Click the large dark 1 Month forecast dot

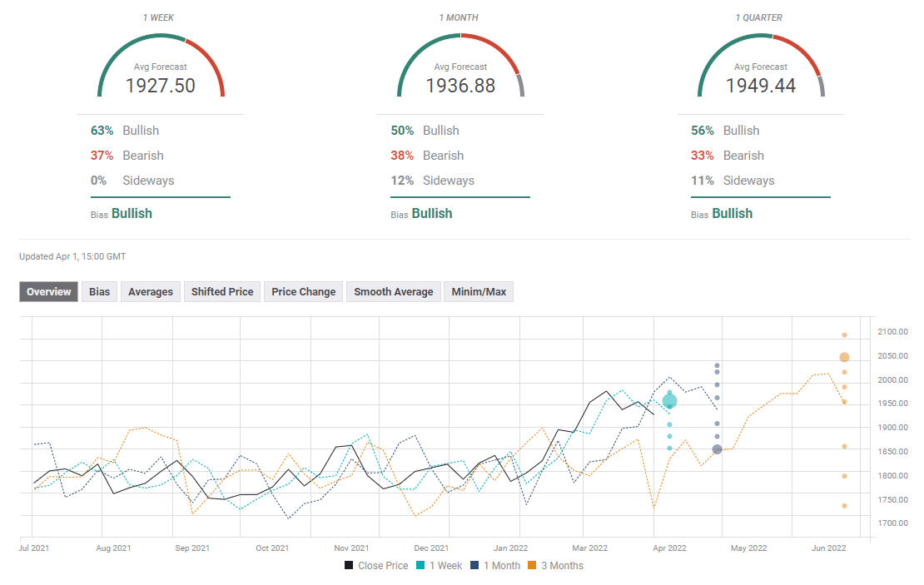click(717, 449)
